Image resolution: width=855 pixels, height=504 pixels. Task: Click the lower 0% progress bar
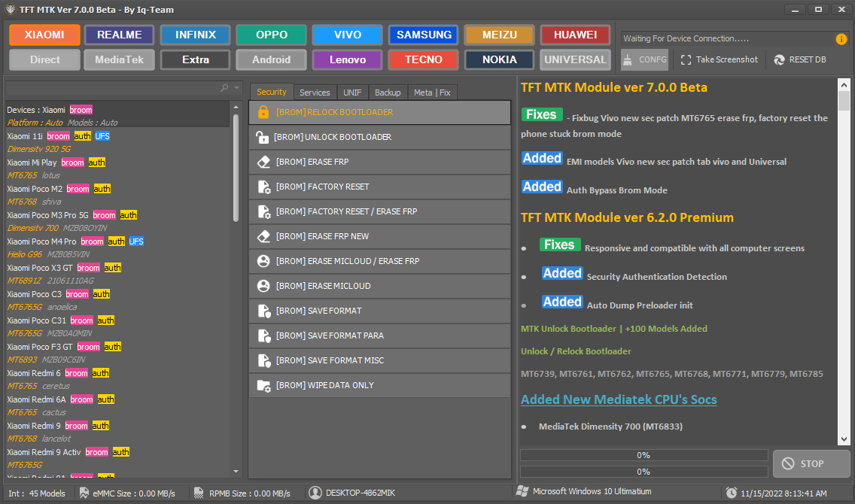pos(644,472)
